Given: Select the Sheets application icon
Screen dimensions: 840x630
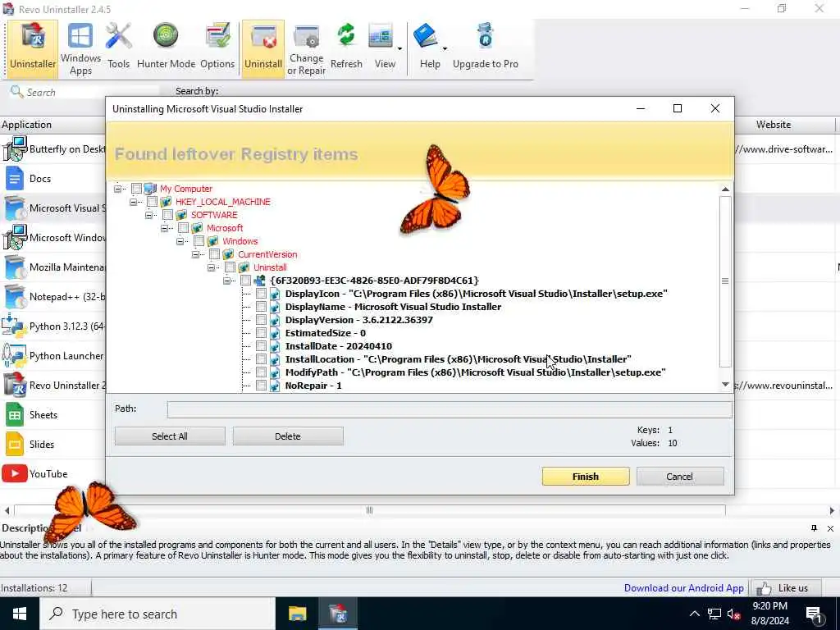Looking at the screenshot, I should [15, 414].
